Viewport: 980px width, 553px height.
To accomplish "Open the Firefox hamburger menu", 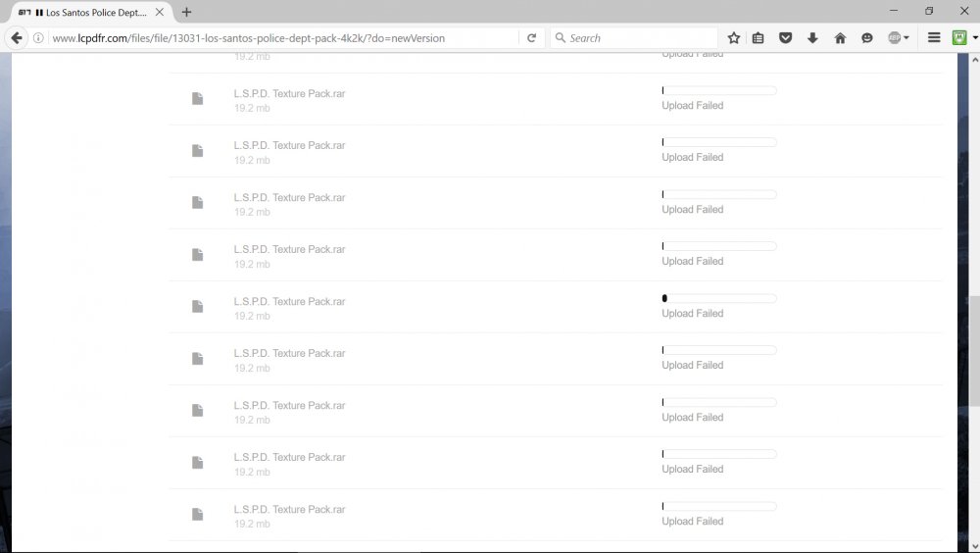I will click(934, 38).
